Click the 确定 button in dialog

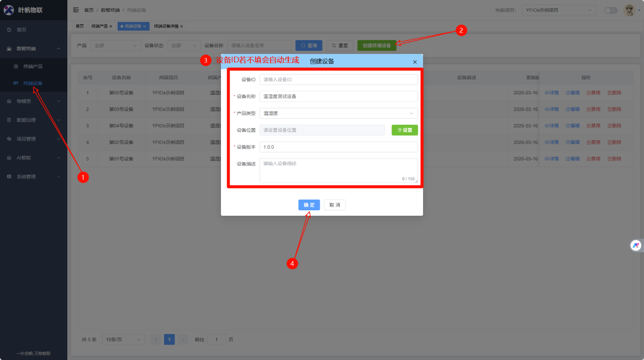[x=309, y=205]
